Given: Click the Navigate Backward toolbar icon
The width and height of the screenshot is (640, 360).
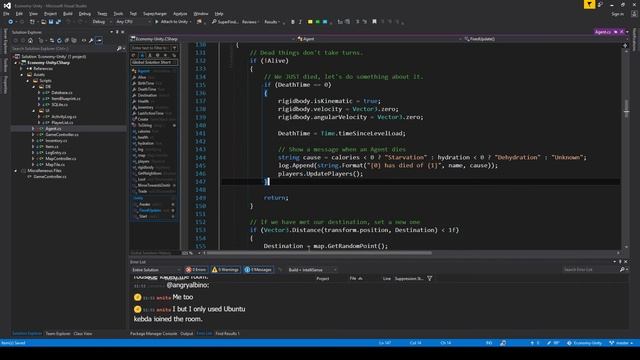Looking at the screenshot, I should click(11, 22).
